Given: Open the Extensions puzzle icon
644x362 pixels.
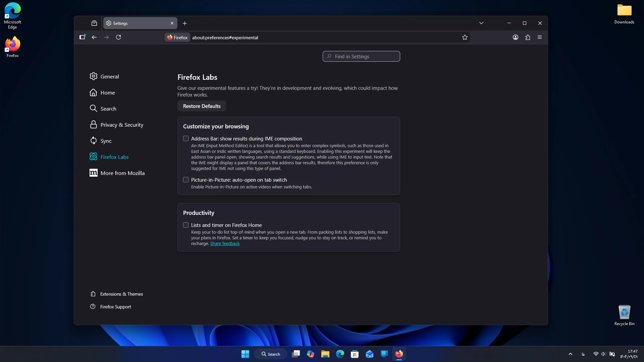Looking at the screenshot, I should [x=528, y=37].
